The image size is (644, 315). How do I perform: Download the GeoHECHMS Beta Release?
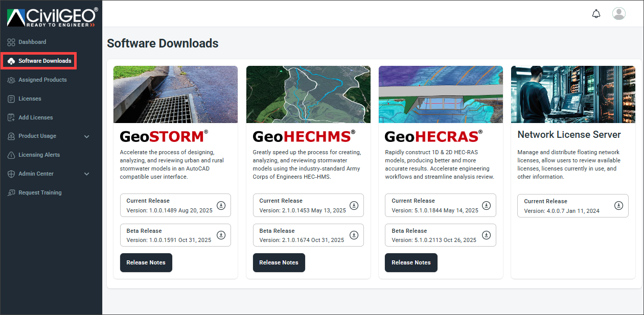click(x=354, y=235)
